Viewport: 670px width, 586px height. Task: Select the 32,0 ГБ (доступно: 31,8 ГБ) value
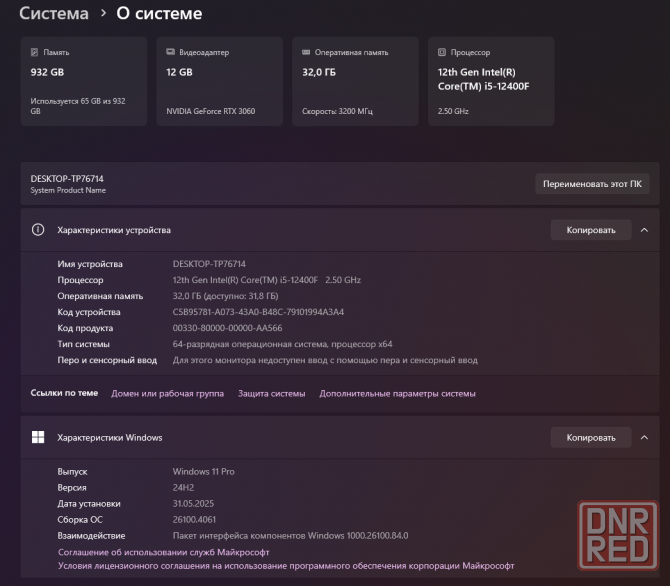(x=226, y=296)
